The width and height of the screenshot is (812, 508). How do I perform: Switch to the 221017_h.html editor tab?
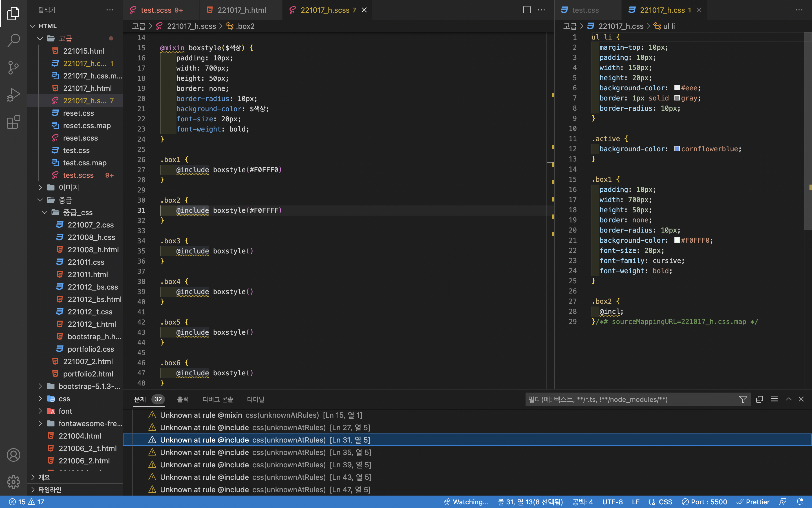pyautogui.click(x=241, y=10)
